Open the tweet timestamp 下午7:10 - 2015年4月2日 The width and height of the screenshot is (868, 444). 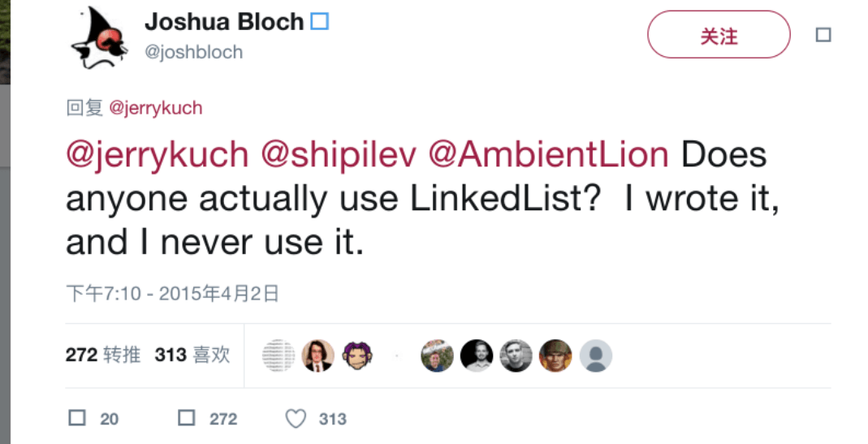coord(172,293)
